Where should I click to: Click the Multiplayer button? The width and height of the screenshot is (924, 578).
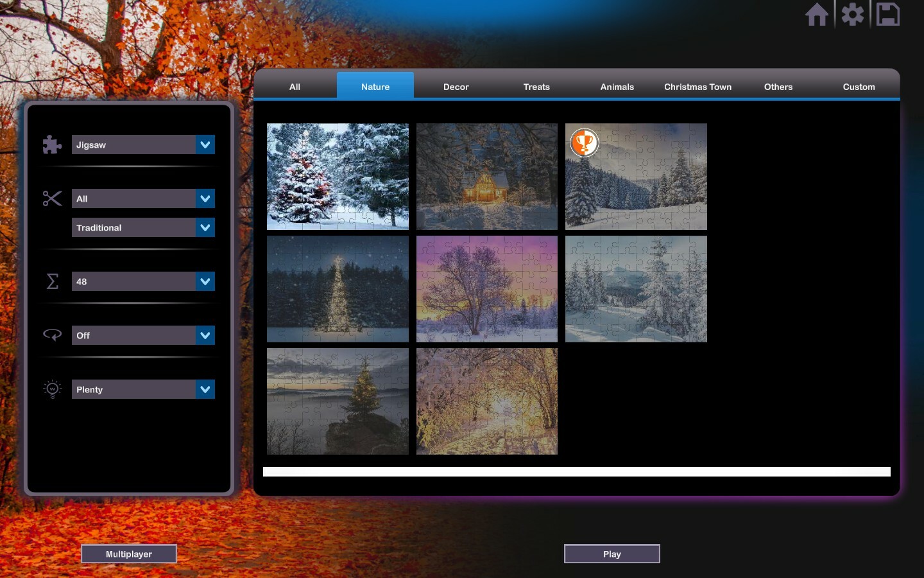(128, 554)
